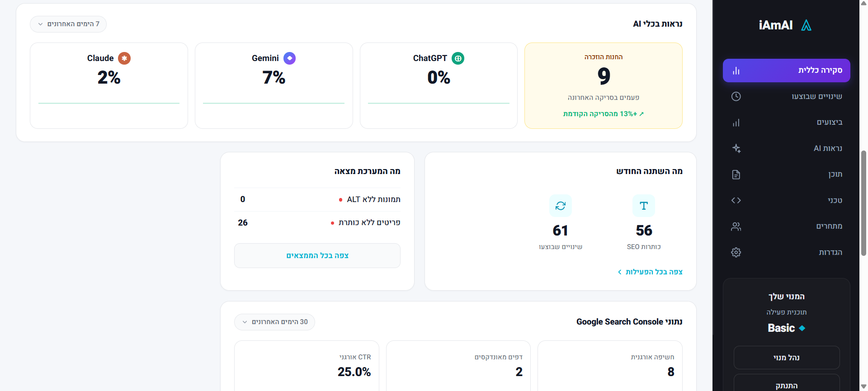Open נראות AI sidebar section
868x391 pixels.
pyautogui.click(x=786, y=148)
